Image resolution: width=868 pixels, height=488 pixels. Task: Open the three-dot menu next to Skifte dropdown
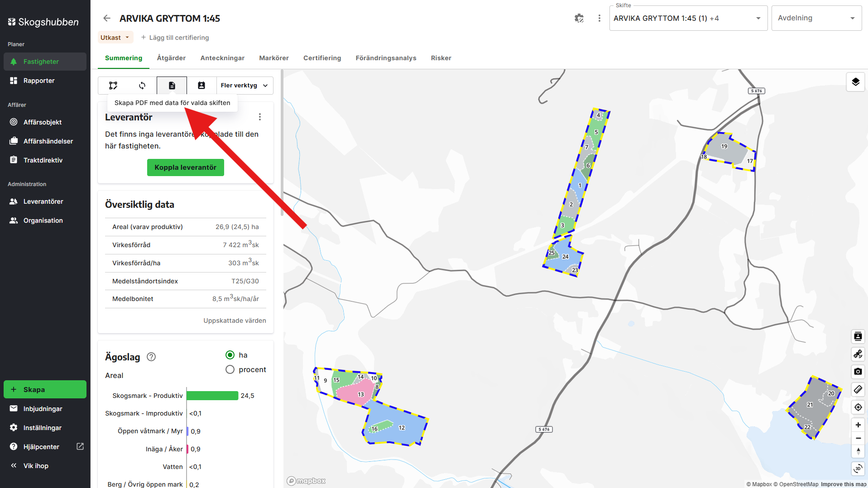599,18
